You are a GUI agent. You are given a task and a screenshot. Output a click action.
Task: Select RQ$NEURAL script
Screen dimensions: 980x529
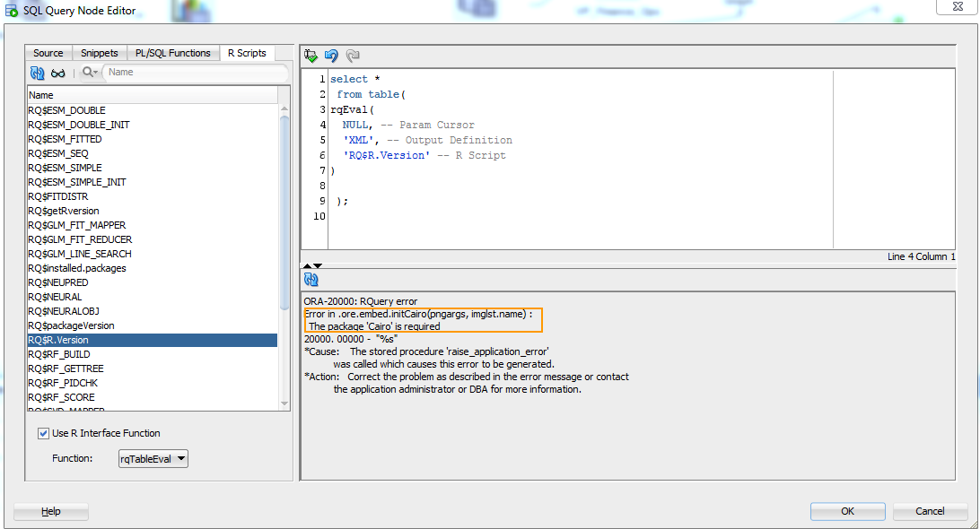(x=153, y=297)
